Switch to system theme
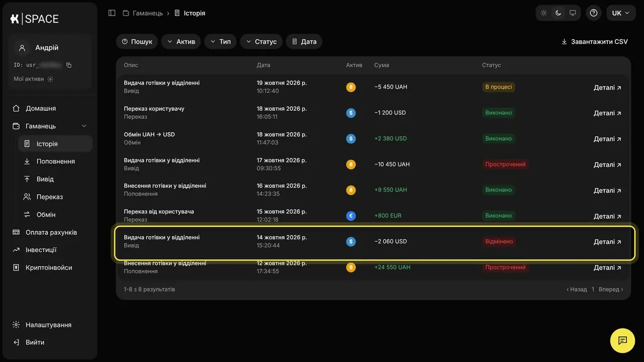The image size is (644, 362). [x=573, y=13]
